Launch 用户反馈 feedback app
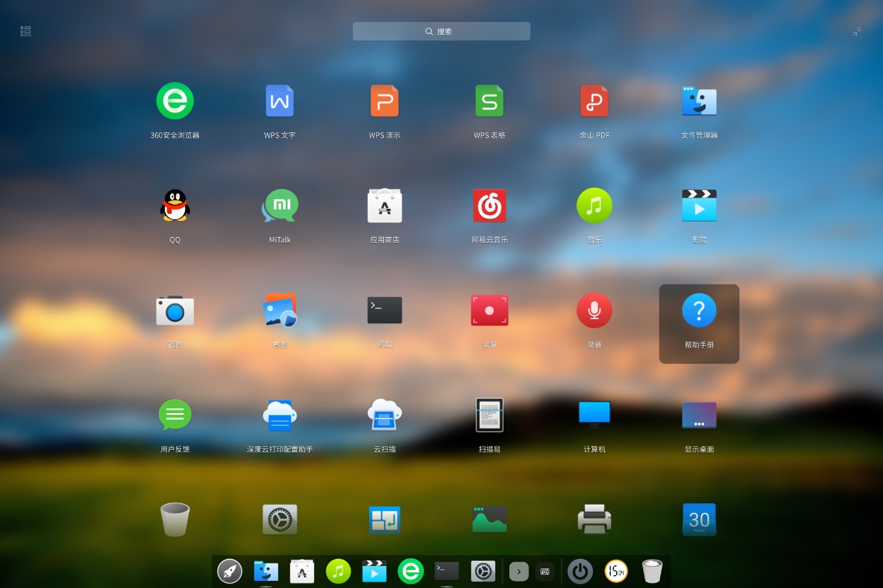The width and height of the screenshot is (883, 588). pyautogui.click(x=175, y=415)
